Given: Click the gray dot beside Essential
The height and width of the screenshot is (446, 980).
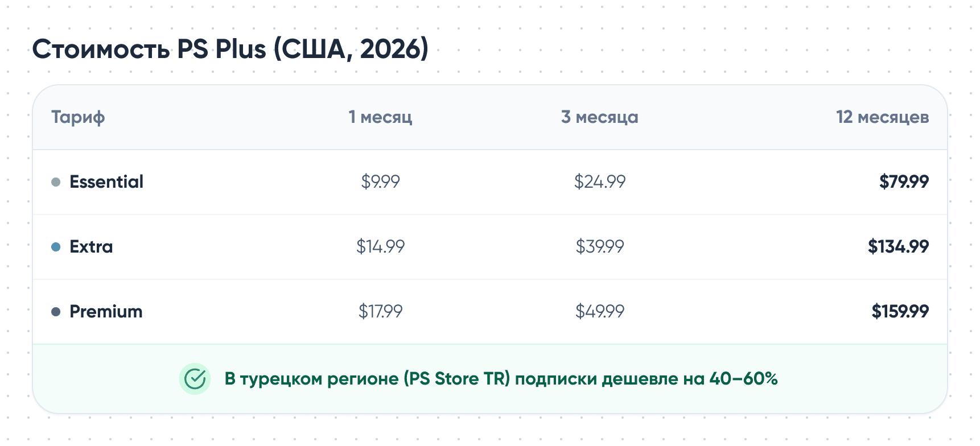Looking at the screenshot, I should tap(56, 182).
